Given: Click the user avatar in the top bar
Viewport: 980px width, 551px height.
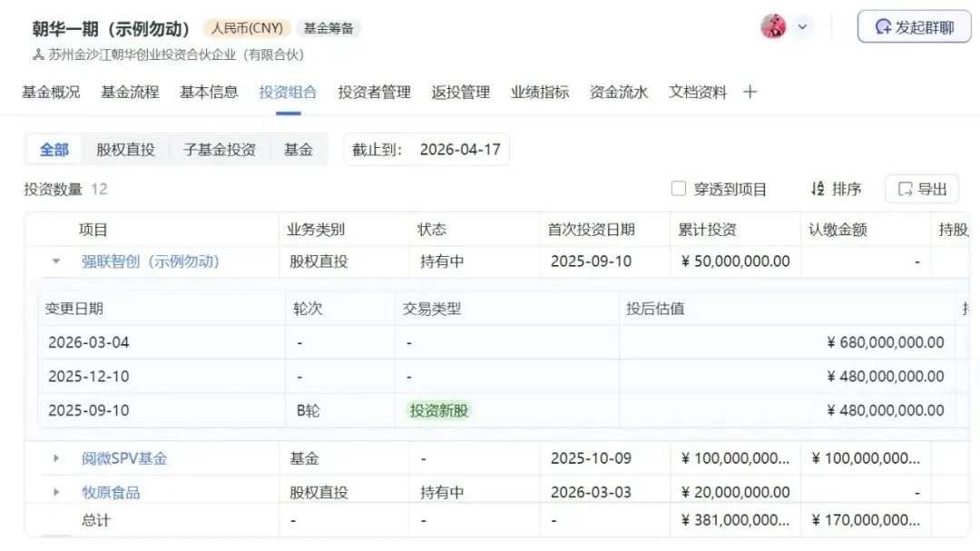Looking at the screenshot, I should coord(773,26).
